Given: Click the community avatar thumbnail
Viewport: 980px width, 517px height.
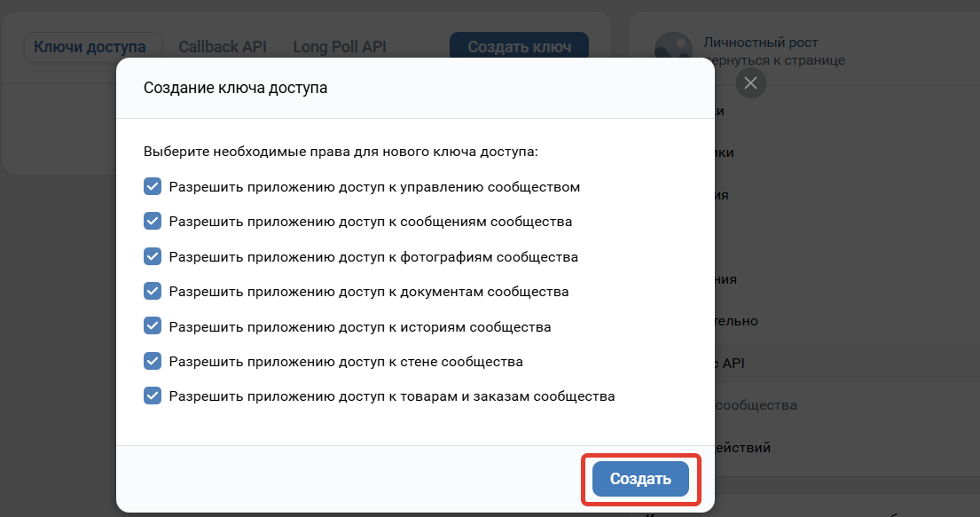Looking at the screenshot, I should (673, 48).
